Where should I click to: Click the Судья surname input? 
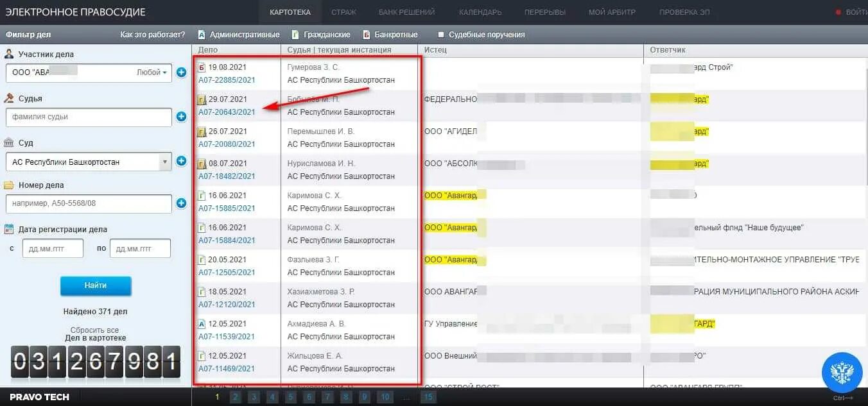click(x=89, y=117)
